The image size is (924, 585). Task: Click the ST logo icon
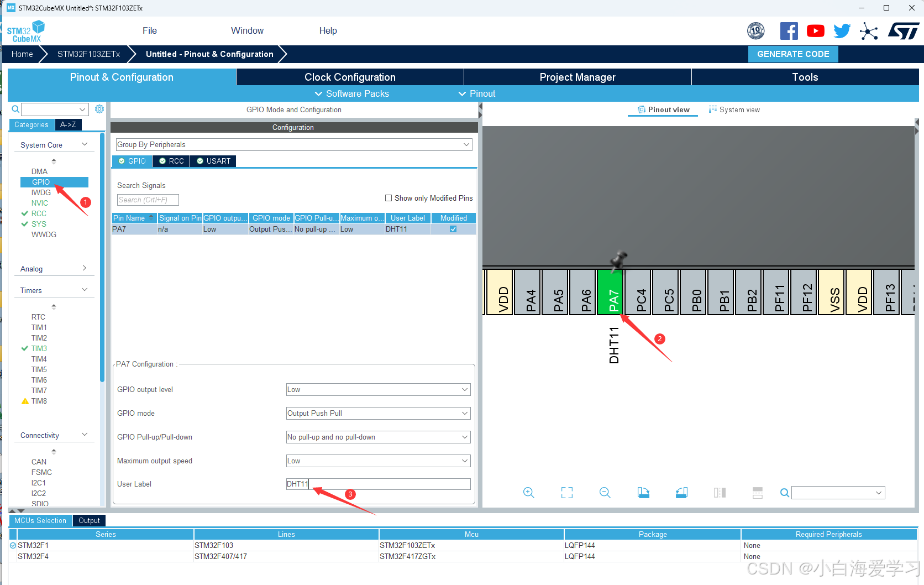click(904, 31)
